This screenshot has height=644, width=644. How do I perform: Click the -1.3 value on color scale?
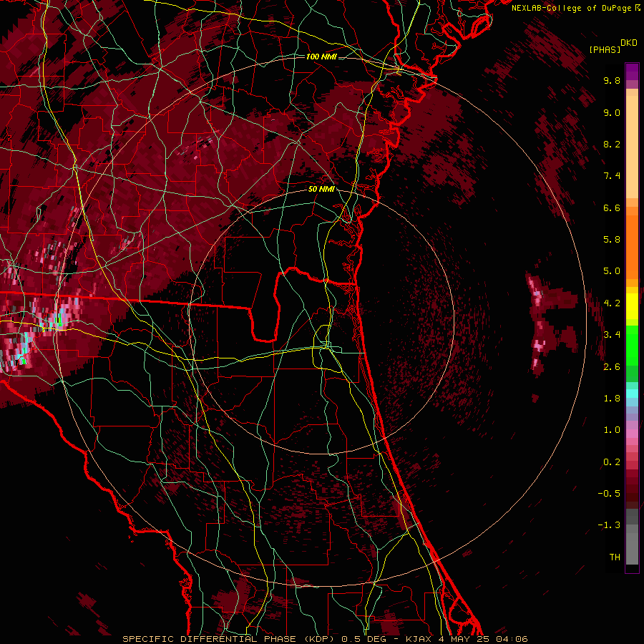609,525
